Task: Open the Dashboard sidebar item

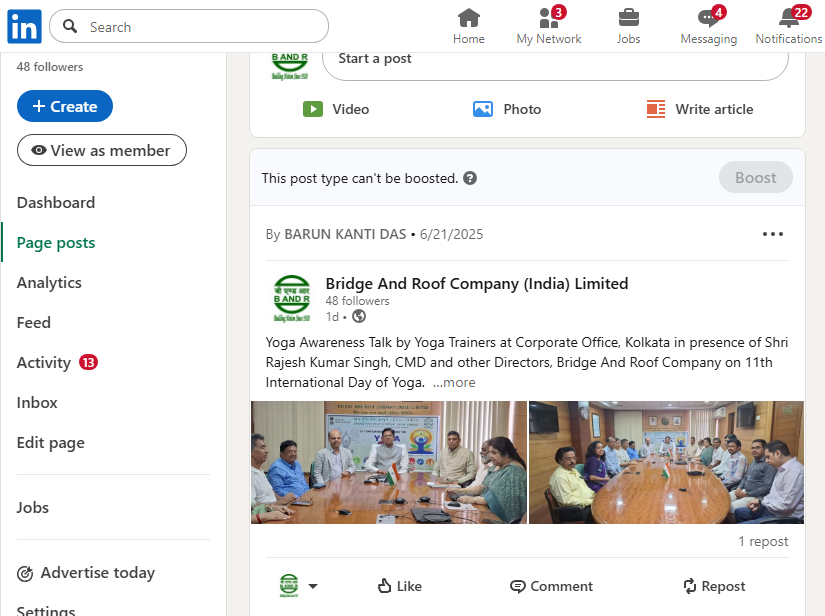Action: [x=56, y=203]
